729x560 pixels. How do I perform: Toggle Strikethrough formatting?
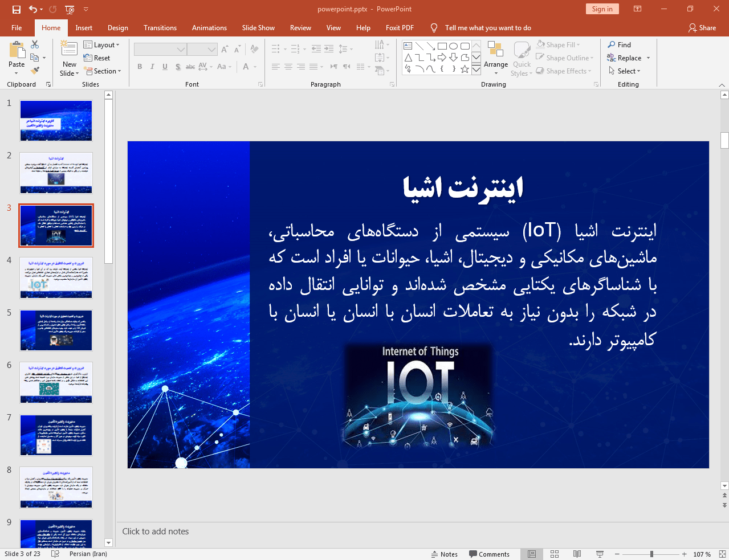190,67
